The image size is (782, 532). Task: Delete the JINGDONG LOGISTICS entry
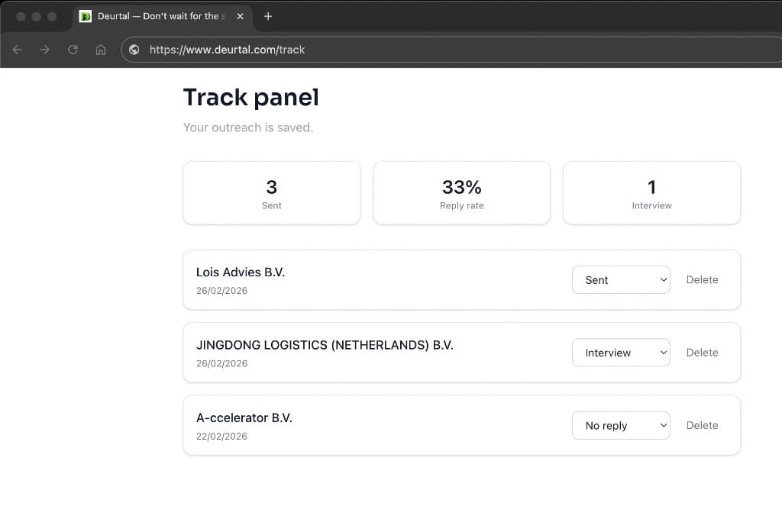click(702, 352)
